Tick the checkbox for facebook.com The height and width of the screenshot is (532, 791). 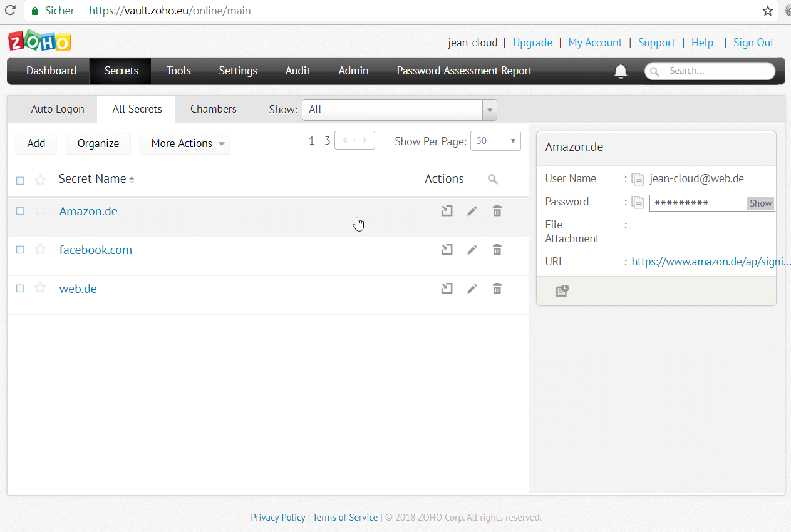tap(20, 250)
